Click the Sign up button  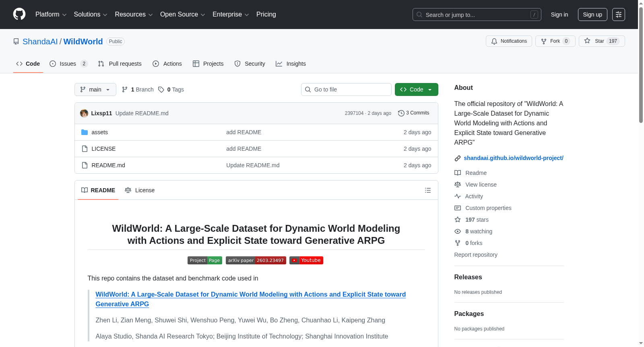592,15
